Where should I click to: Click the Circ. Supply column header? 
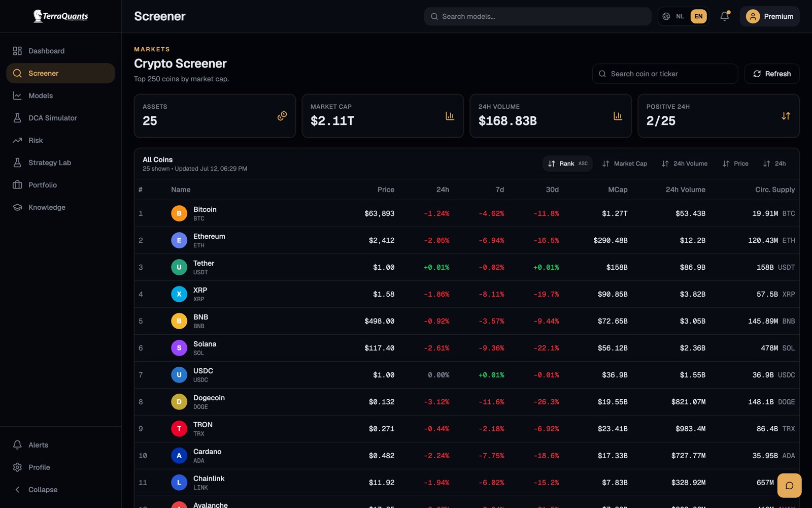tap(775, 189)
